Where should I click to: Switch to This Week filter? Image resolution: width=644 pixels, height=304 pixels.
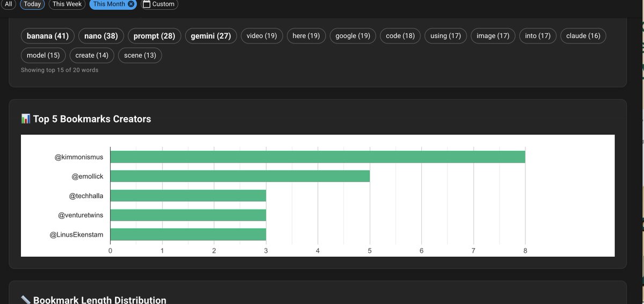(x=67, y=4)
